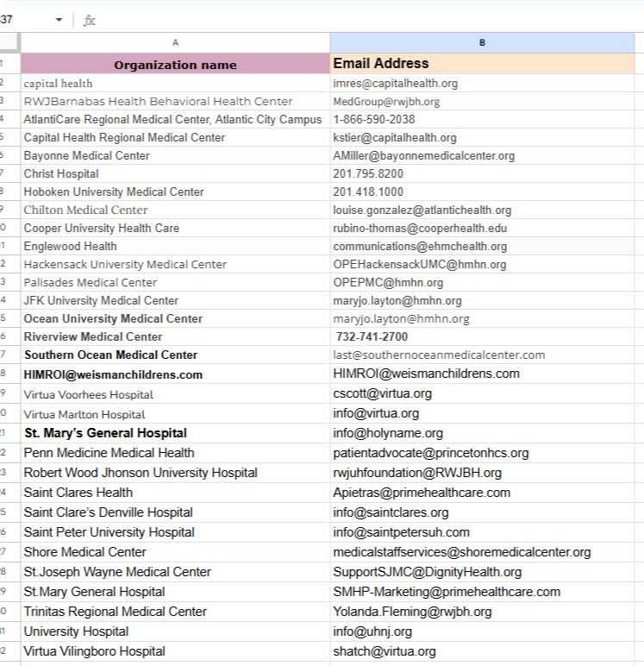Select column A header
Screen dimensions: 644x666
175,42
